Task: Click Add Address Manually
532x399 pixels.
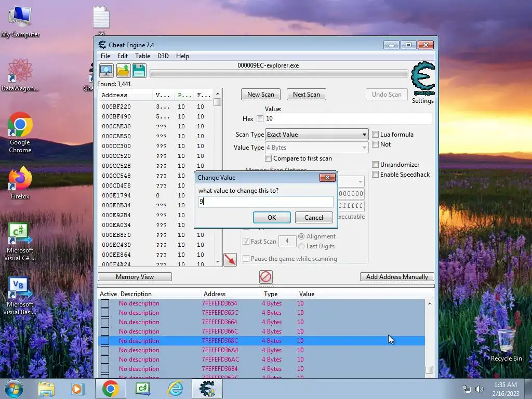Action: coord(397,277)
